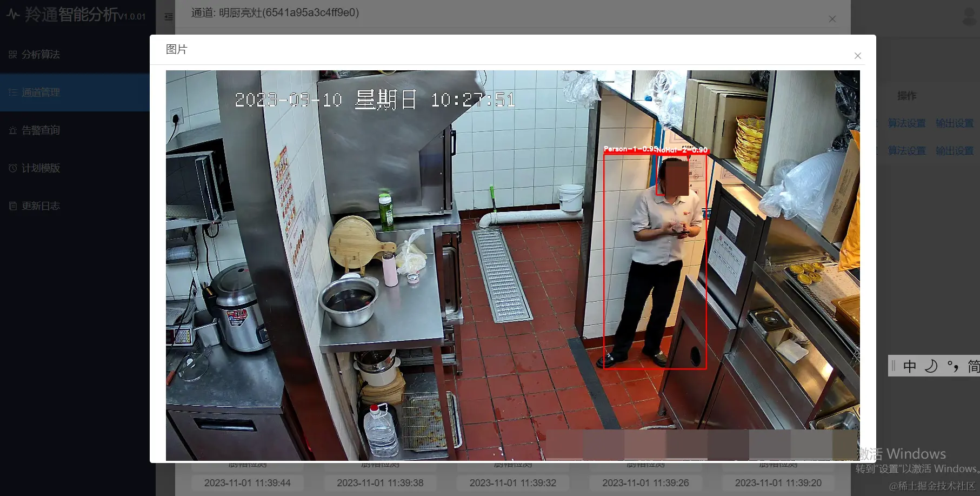Click the 操作 column header
Screen dimensions: 980x496
(x=906, y=96)
